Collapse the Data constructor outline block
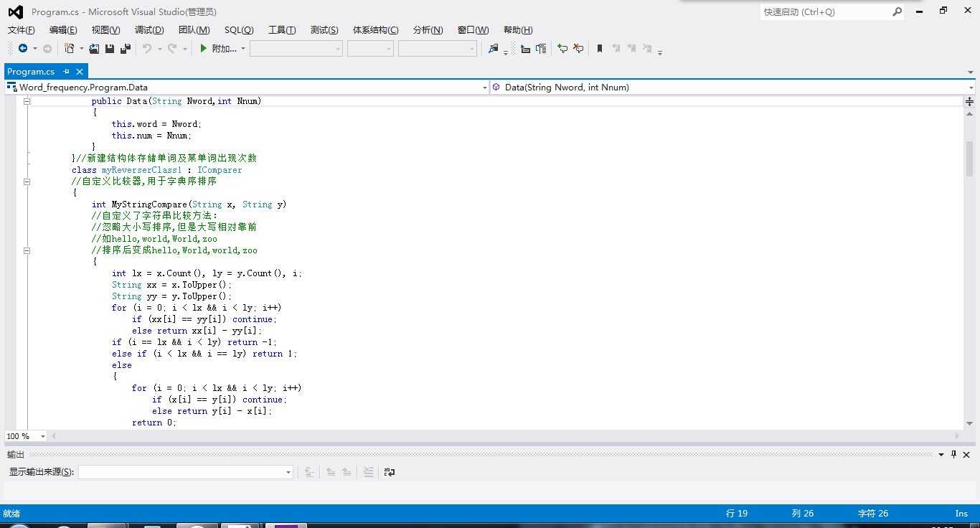Viewport: 980px width, 528px height. point(27,101)
